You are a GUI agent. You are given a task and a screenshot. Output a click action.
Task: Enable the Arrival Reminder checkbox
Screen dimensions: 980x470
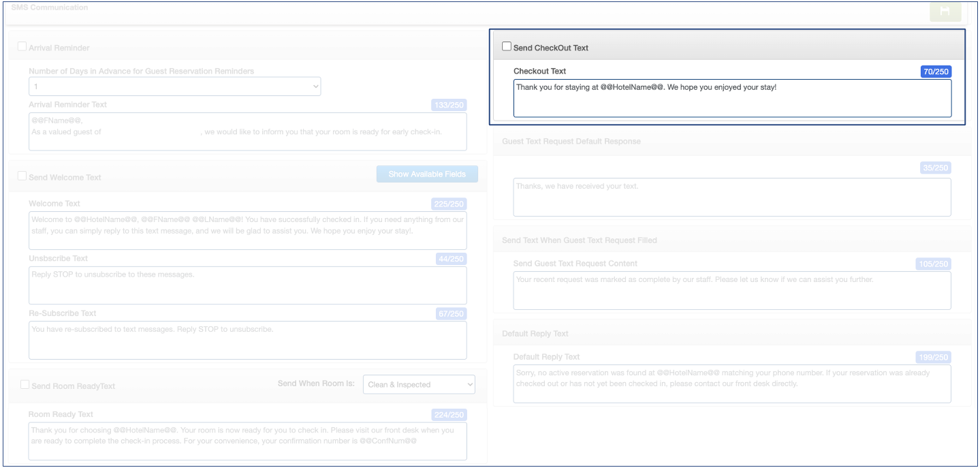click(22, 47)
